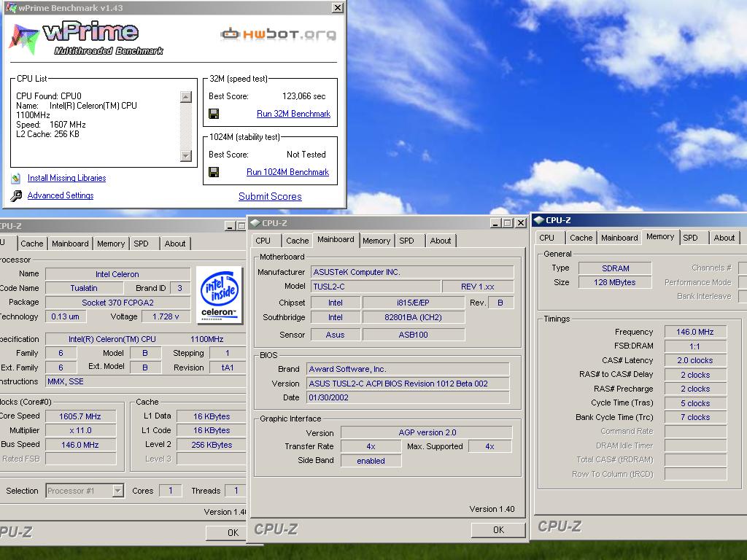Image resolution: width=747 pixels, height=560 pixels.
Task: Open About tab in left CPU-Z window
Action: tap(175, 244)
